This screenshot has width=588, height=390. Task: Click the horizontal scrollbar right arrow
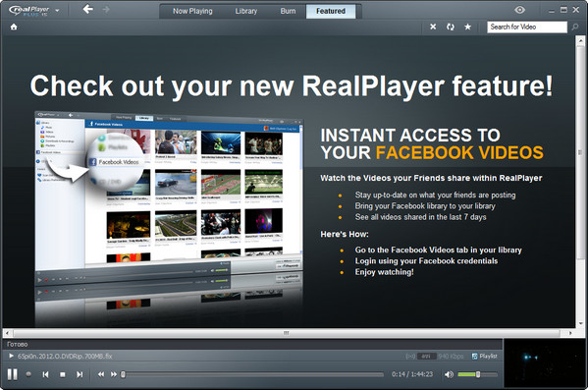(x=570, y=333)
